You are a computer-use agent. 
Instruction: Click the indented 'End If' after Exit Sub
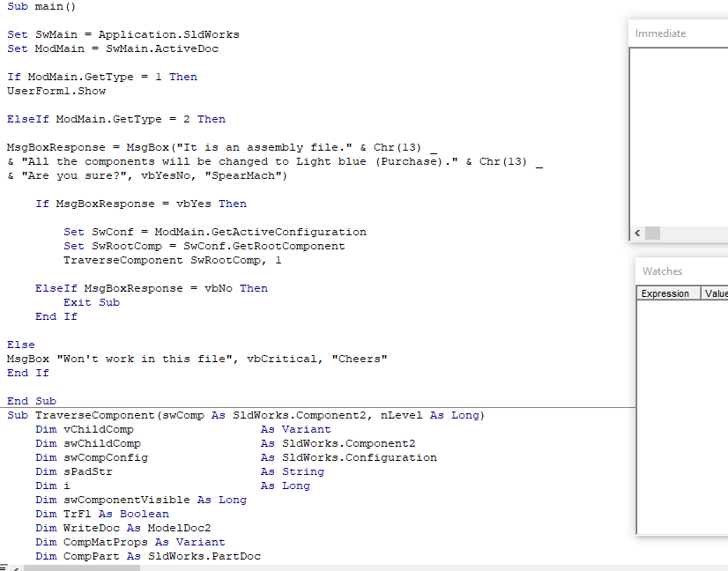click(x=56, y=316)
